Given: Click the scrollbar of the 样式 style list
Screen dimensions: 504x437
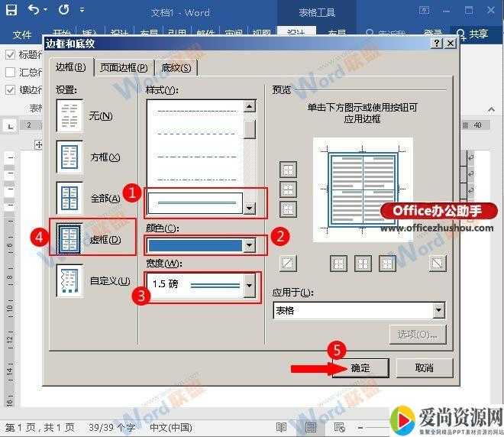Looking at the screenshot, I should pyautogui.click(x=249, y=153).
